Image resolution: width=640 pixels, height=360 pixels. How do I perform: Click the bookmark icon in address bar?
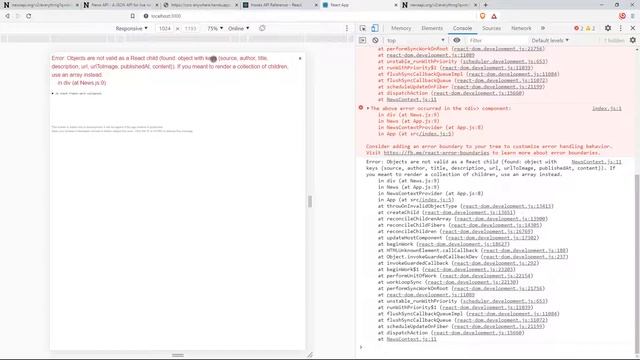(x=133, y=16)
